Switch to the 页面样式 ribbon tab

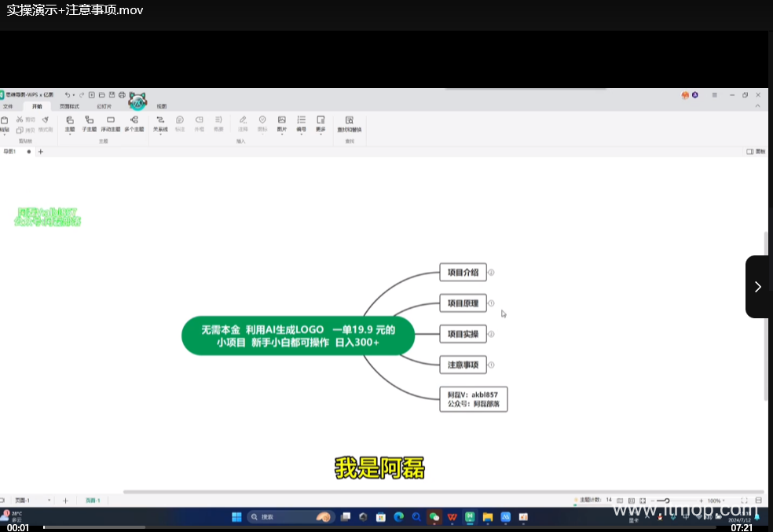coord(69,106)
